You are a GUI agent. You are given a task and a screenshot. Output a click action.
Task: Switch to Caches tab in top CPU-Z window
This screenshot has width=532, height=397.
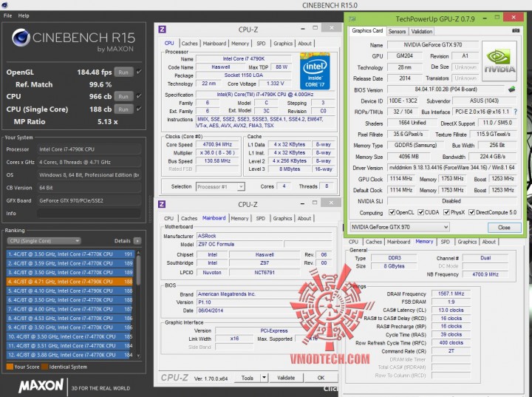point(189,44)
